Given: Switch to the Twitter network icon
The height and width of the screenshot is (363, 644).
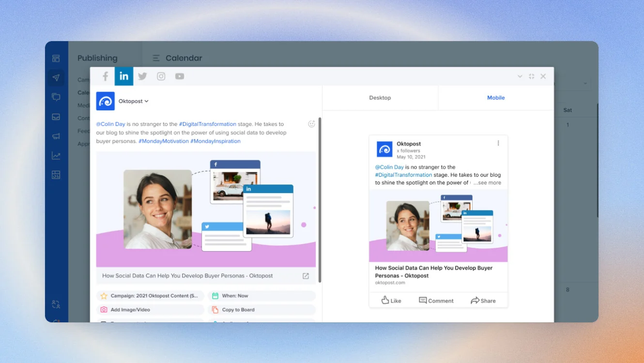Looking at the screenshot, I should (x=142, y=76).
